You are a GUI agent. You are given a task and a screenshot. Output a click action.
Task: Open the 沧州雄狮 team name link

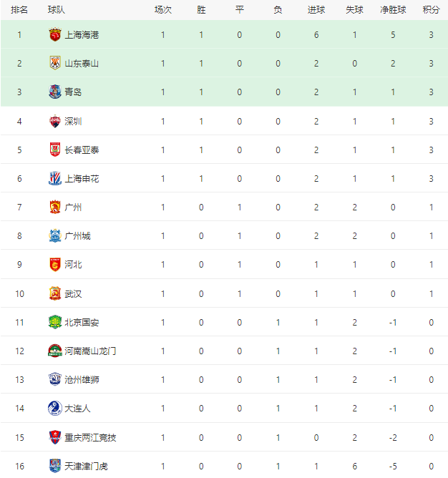point(82,380)
